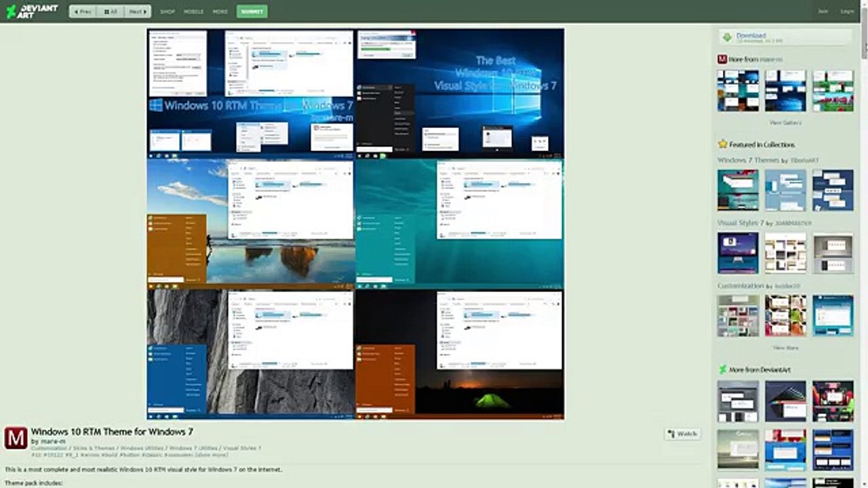Click DeviantArt icon beside More from DeviantArt

click(x=723, y=370)
